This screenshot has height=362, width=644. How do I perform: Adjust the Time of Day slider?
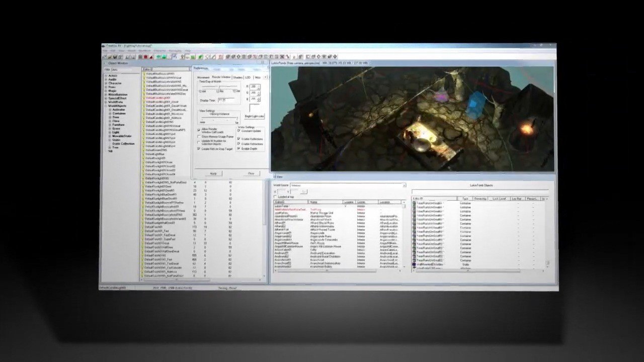click(x=218, y=86)
